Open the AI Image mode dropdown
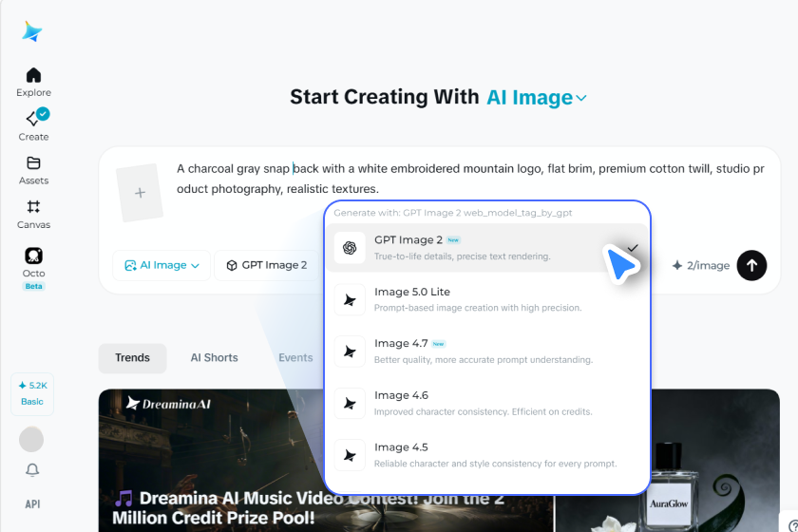798x532 pixels. point(161,265)
